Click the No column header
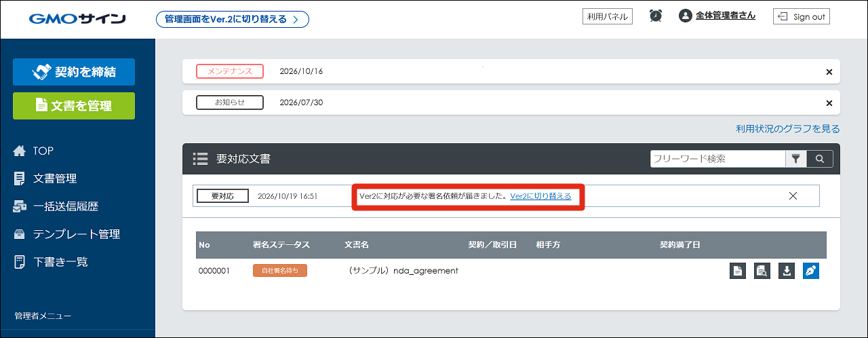Image resolution: width=868 pixels, height=338 pixels. click(x=204, y=244)
